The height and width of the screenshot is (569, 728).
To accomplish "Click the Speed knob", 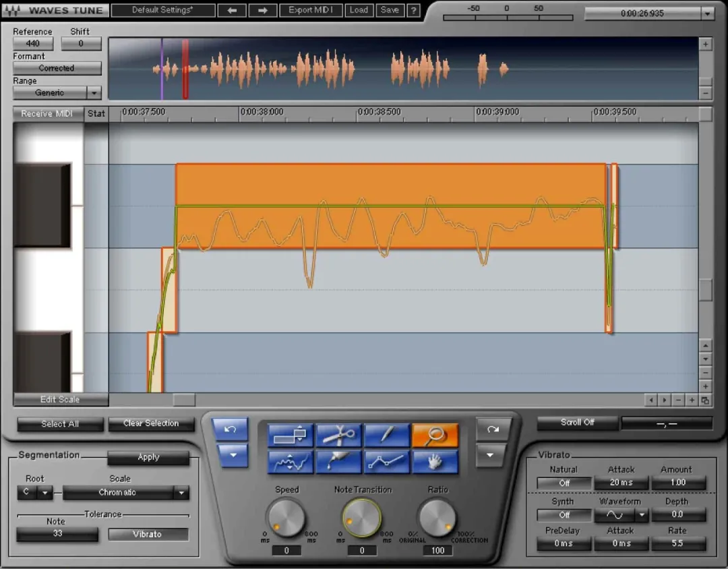I will point(286,517).
